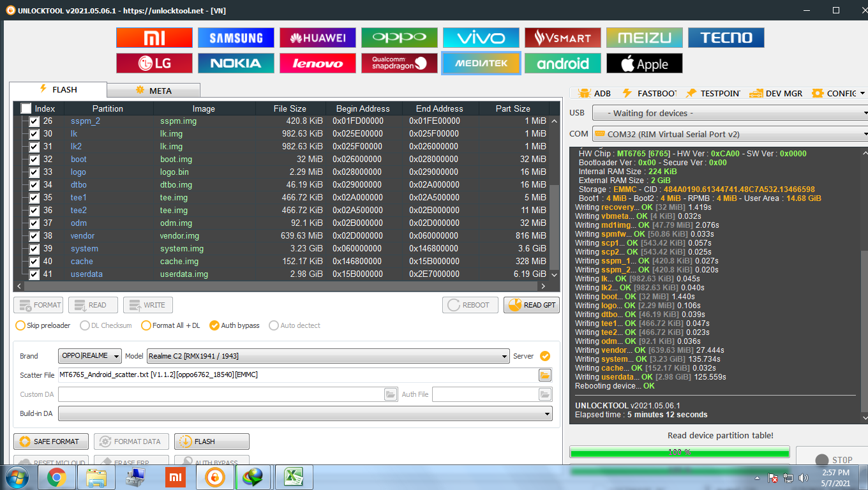Select the 'cache.img' image cell

pos(179,262)
